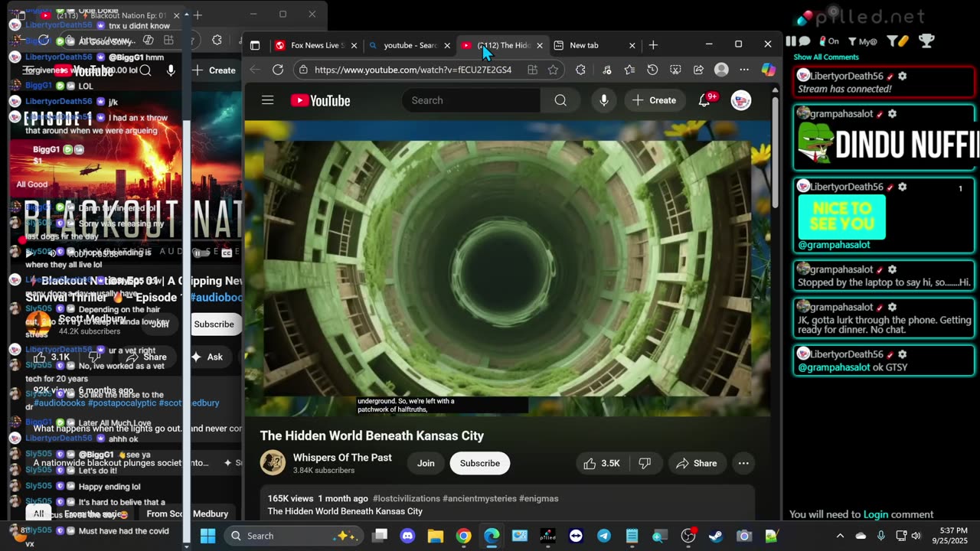980x551 pixels.
Task: Open the YouTube hamburger guide menu
Action: 267,100
